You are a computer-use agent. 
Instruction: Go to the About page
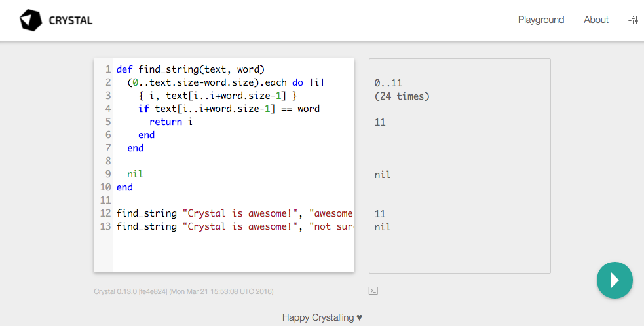596,20
